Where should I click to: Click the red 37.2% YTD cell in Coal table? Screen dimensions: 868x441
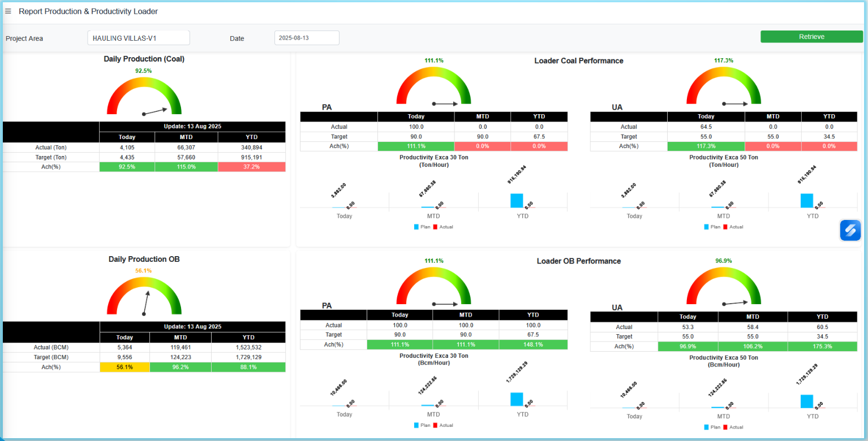click(x=252, y=167)
